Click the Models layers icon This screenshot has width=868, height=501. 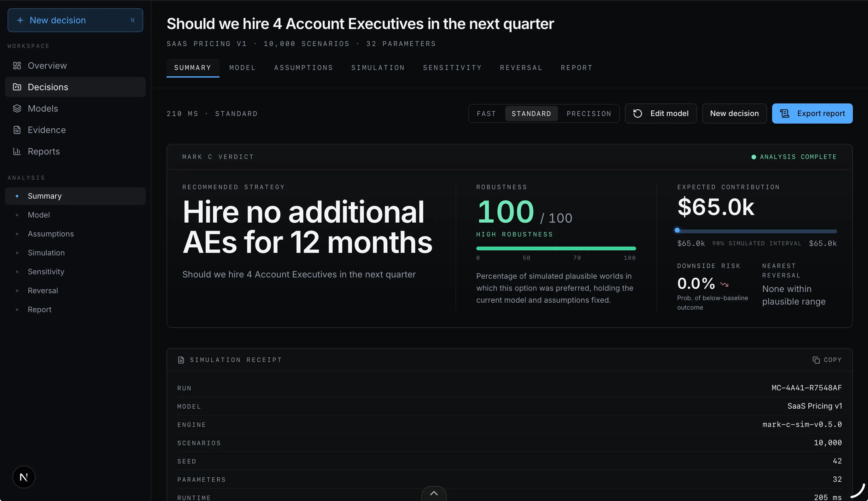17,108
